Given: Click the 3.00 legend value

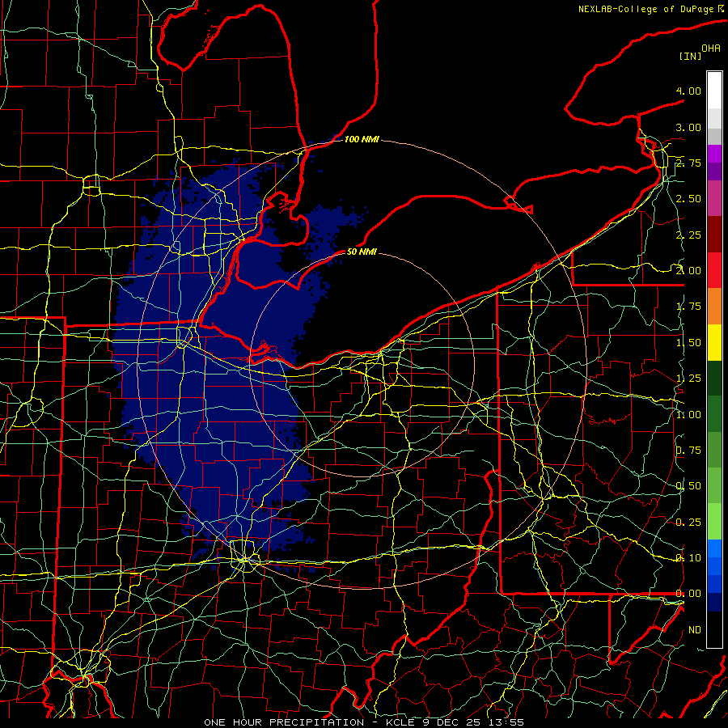Looking at the screenshot, I should [x=688, y=127].
